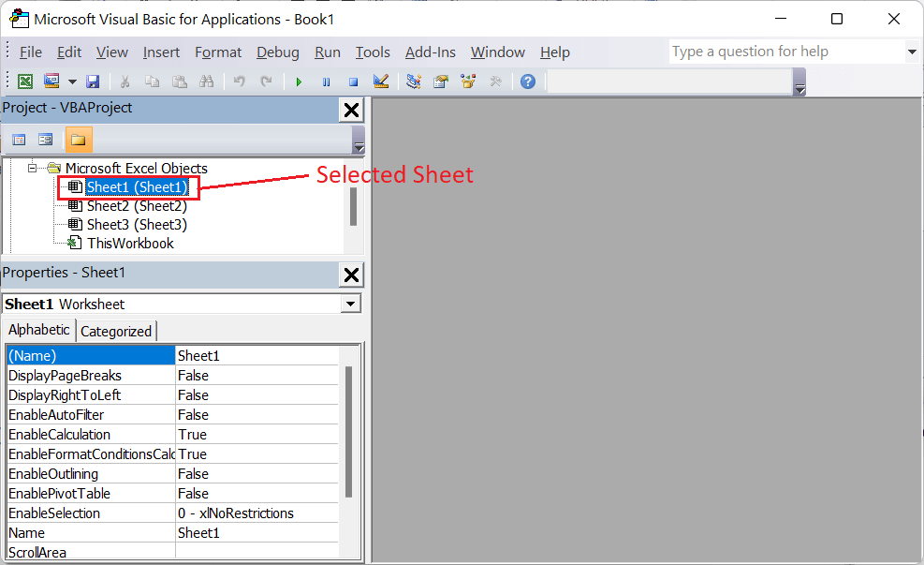Click the Cut scissors icon

(125, 82)
